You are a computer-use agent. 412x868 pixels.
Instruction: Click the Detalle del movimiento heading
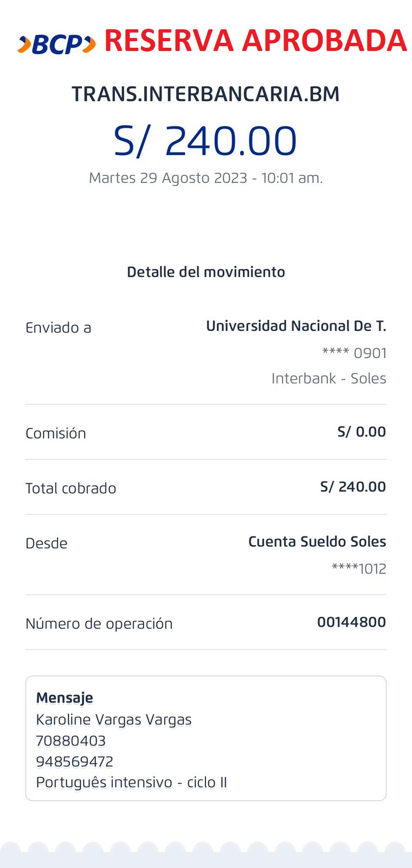(x=205, y=272)
